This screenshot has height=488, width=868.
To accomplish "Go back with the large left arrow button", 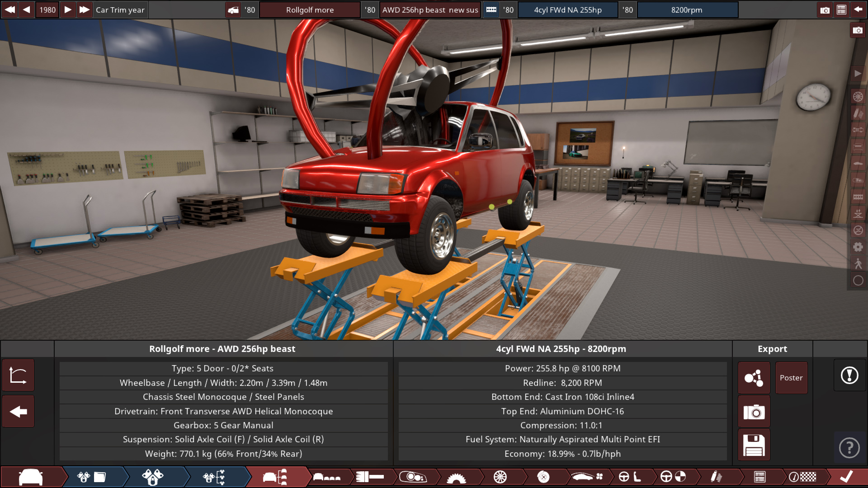I will click(x=18, y=411).
